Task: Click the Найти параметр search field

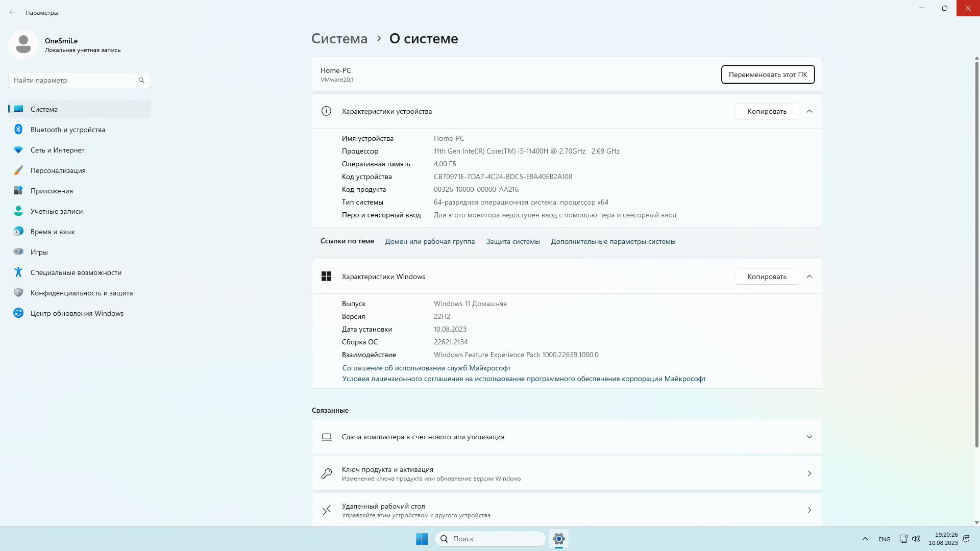Action: [x=74, y=80]
